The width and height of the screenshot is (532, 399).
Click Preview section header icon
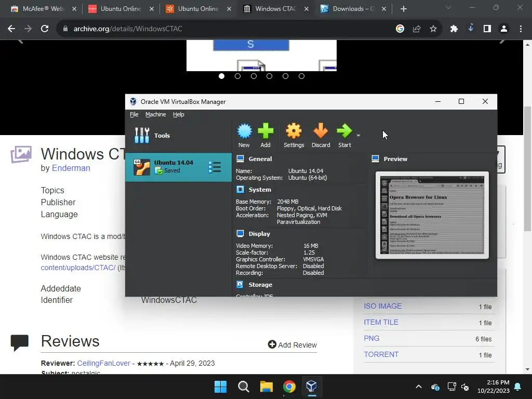click(x=375, y=159)
